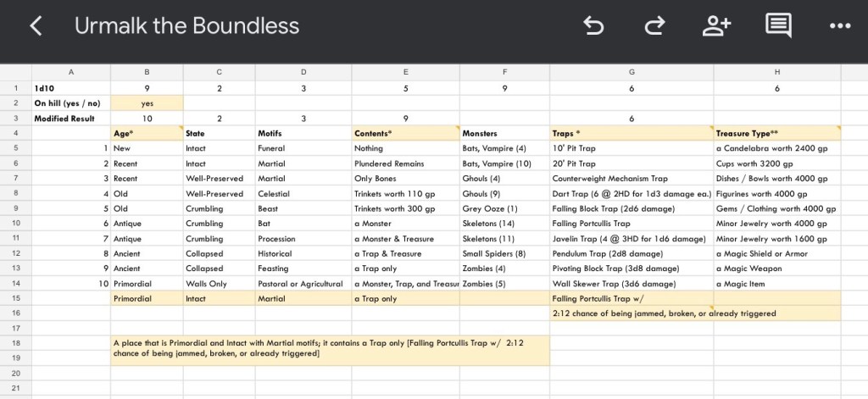Click the undo icon
868x399 pixels.
[593, 26]
